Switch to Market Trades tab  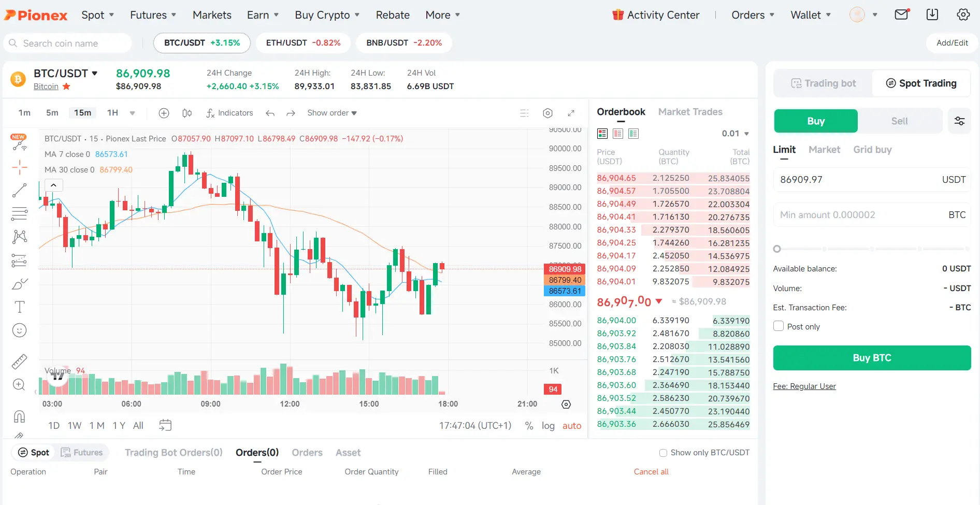point(690,112)
